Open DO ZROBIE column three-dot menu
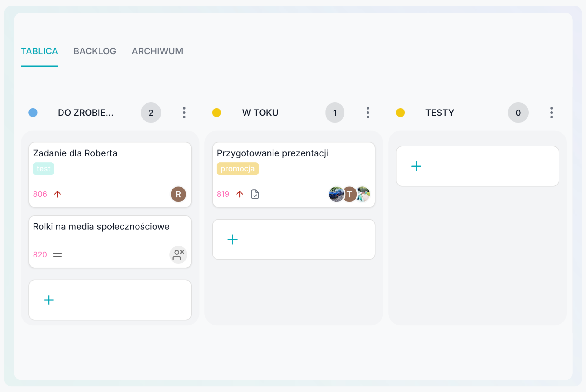The width and height of the screenshot is (586, 392). pos(184,113)
